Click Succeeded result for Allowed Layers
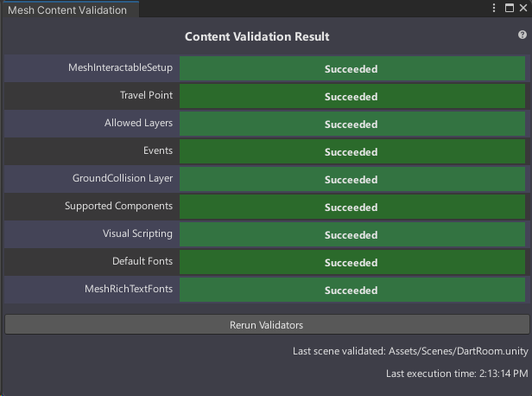The image size is (532, 396). pyautogui.click(x=352, y=124)
